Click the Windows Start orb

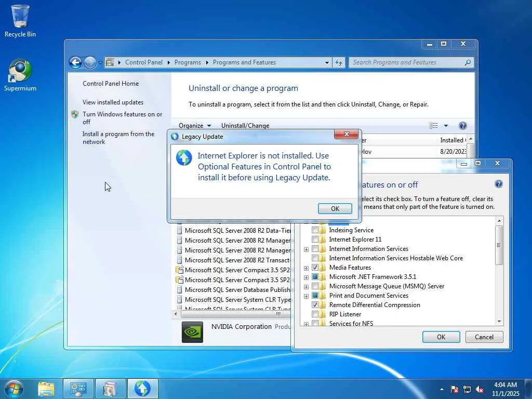pyautogui.click(x=14, y=389)
